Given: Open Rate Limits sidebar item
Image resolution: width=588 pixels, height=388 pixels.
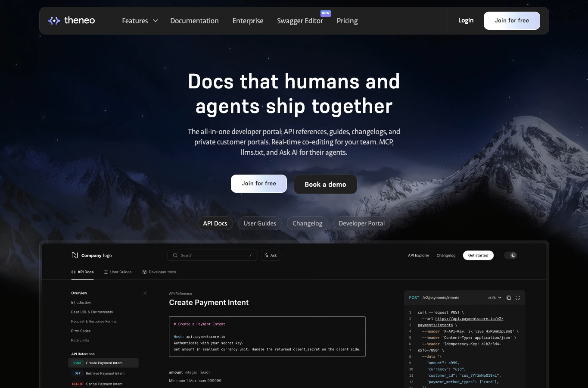Looking at the screenshot, I should [x=80, y=341].
